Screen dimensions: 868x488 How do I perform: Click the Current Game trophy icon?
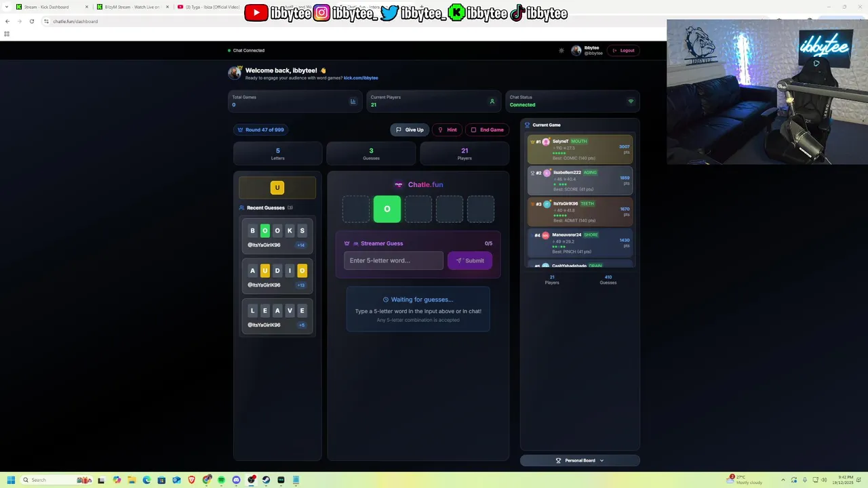[x=527, y=125]
